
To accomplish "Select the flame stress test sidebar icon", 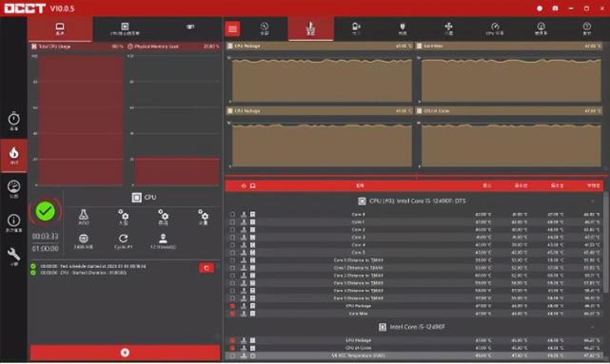I will (13, 156).
